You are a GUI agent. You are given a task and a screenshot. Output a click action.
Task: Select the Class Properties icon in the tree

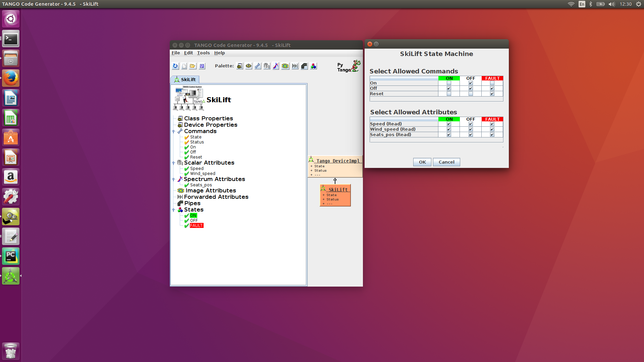pyautogui.click(x=180, y=118)
